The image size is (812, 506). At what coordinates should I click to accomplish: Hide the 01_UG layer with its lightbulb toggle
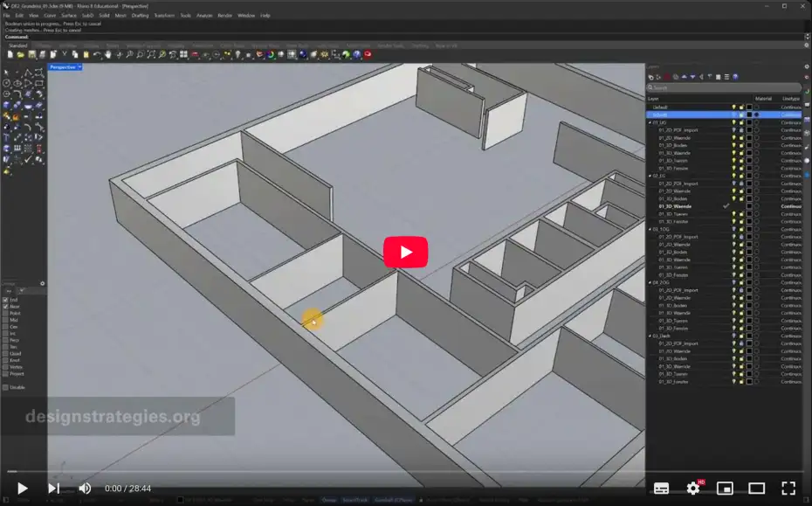734,121
